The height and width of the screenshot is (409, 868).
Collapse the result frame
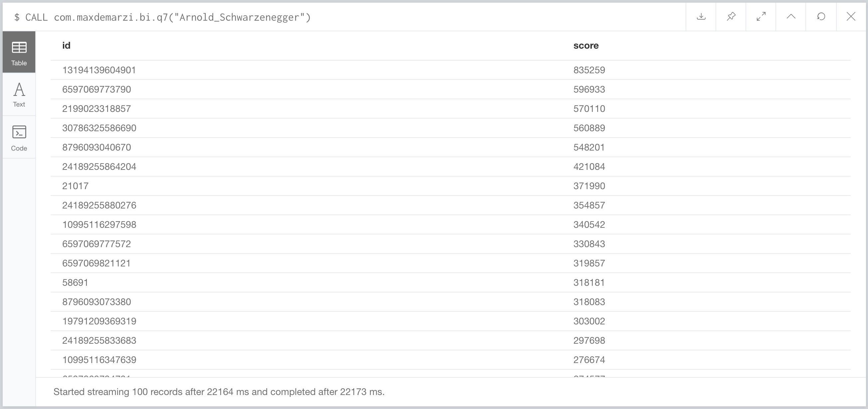791,17
